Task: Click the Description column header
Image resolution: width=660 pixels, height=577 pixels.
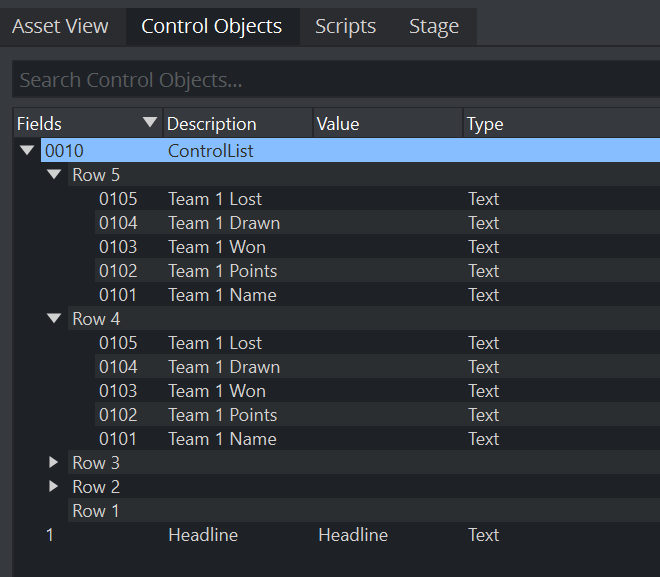Action: (x=238, y=123)
